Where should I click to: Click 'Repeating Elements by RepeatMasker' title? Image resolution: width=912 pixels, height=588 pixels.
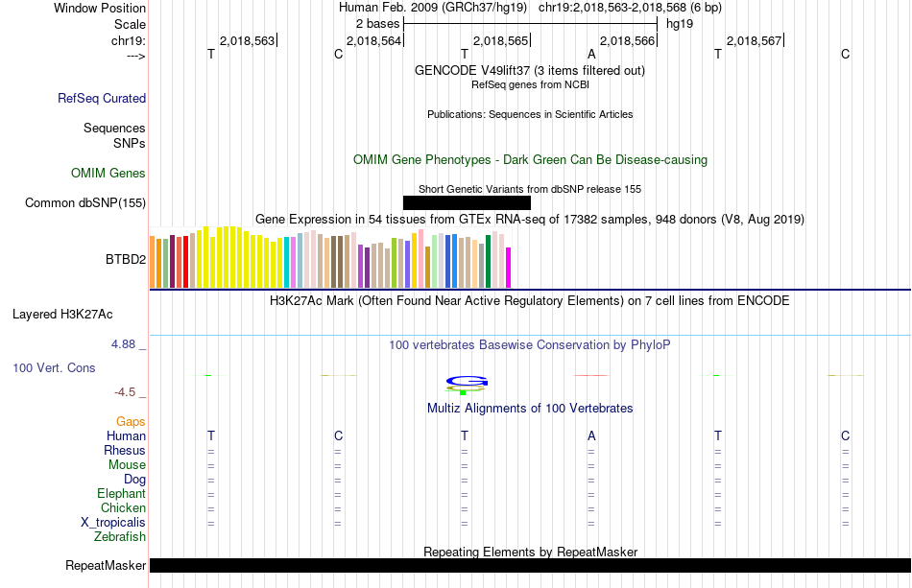coord(531,552)
